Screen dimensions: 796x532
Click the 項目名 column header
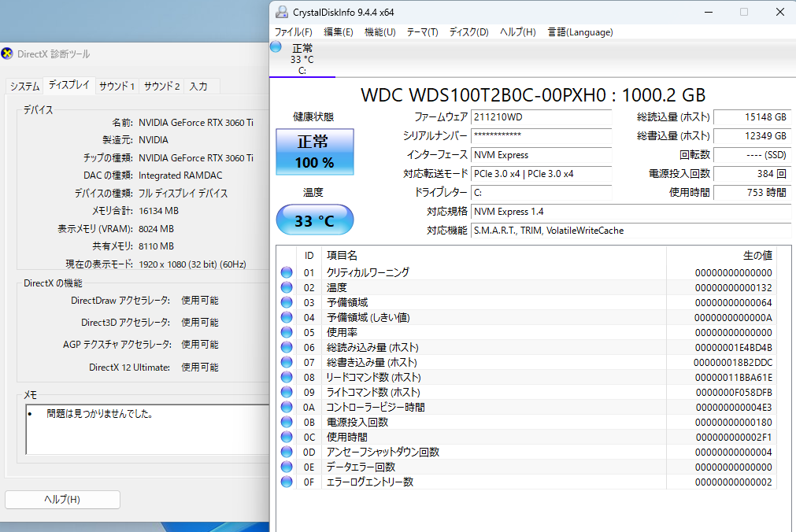pyautogui.click(x=494, y=255)
